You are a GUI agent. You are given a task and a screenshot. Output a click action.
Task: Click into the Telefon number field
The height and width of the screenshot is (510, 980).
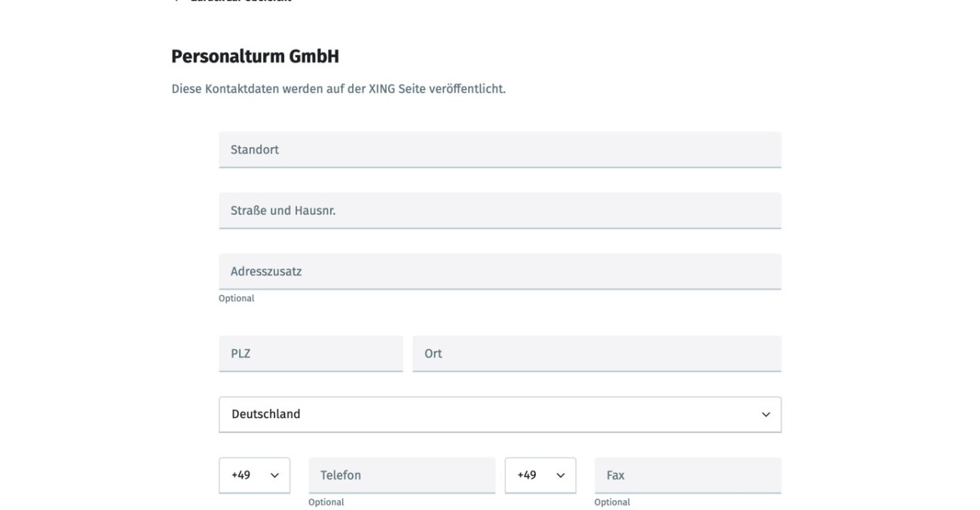[x=401, y=476]
